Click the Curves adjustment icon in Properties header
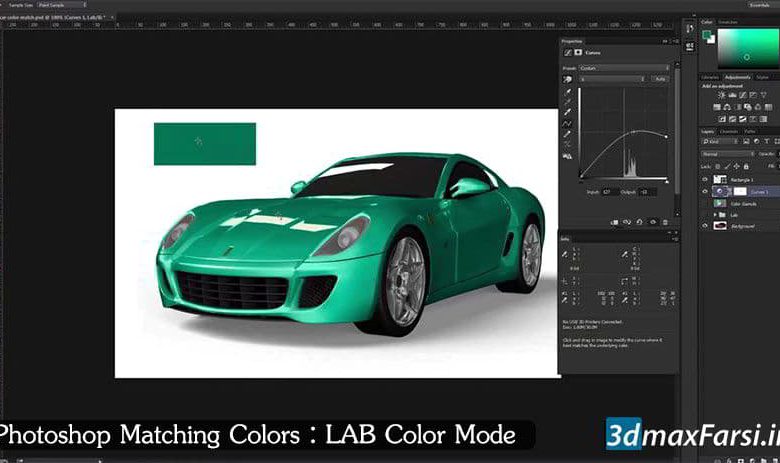780x463 pixels. point(568,52)
